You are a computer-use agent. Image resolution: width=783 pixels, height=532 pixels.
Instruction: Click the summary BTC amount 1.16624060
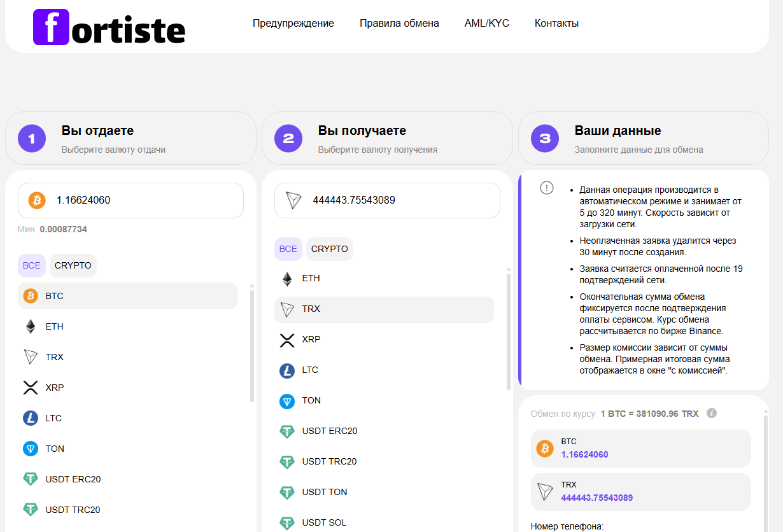point(584,455)
